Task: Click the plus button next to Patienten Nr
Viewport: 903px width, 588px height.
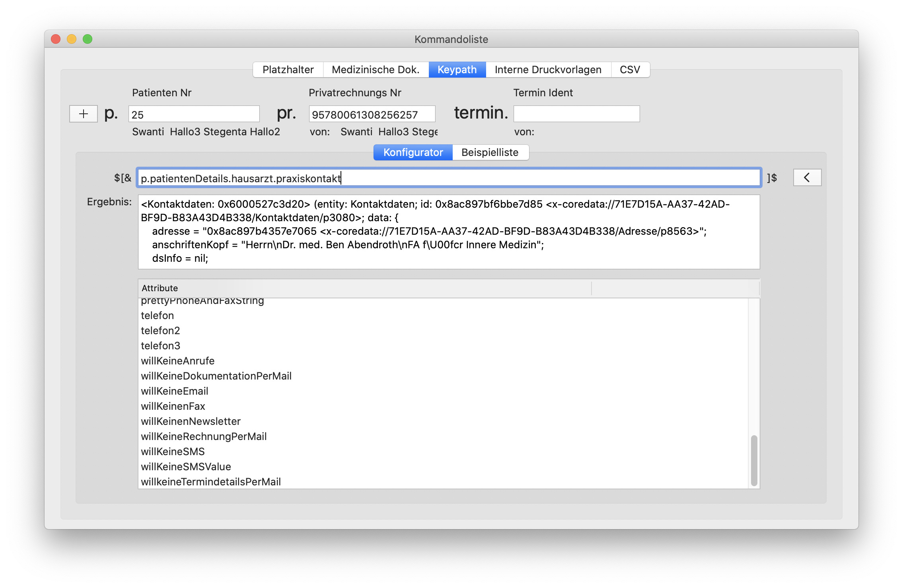Action: (84, 114)
